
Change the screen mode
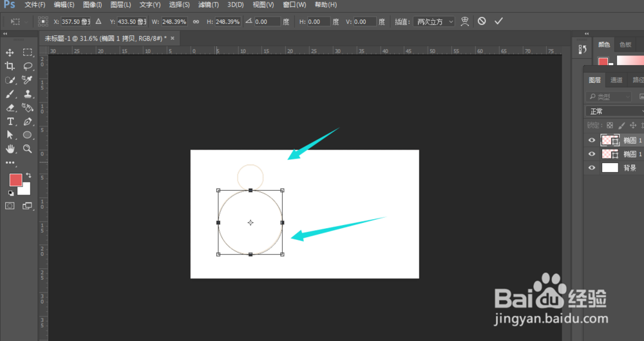pos(28,206)
